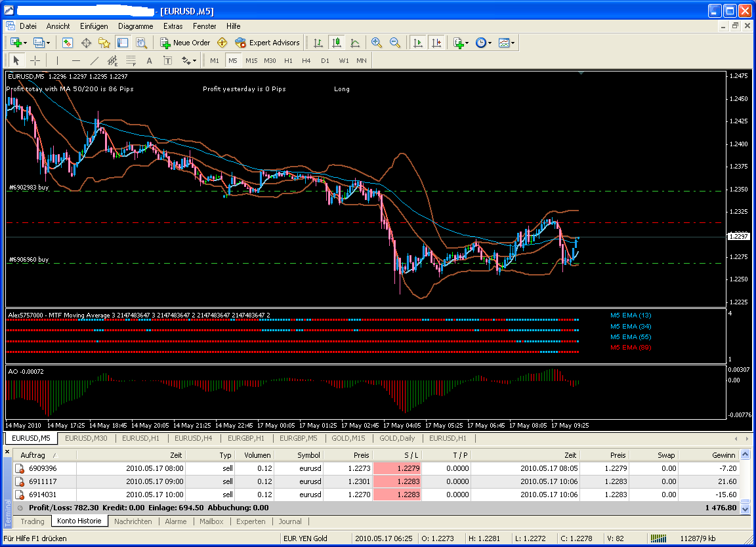Toggle chart auto scroll
Screen dimensions: 756x547
point(417,42)
